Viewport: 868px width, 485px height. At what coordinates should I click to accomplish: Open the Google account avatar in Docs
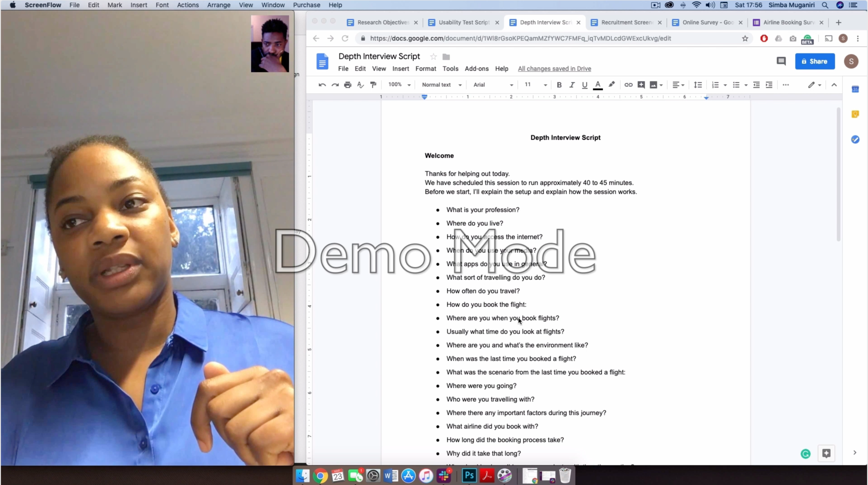pyautogui.click(x=851, y=61)
